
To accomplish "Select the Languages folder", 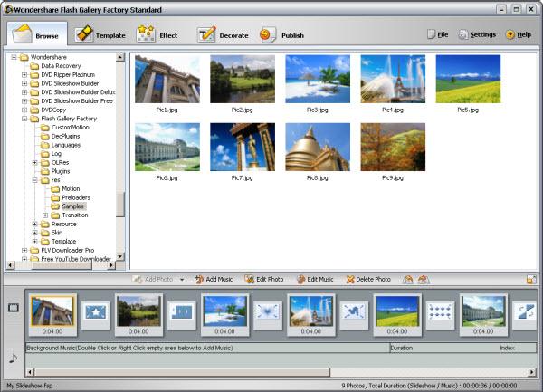I will coord(61,145).
